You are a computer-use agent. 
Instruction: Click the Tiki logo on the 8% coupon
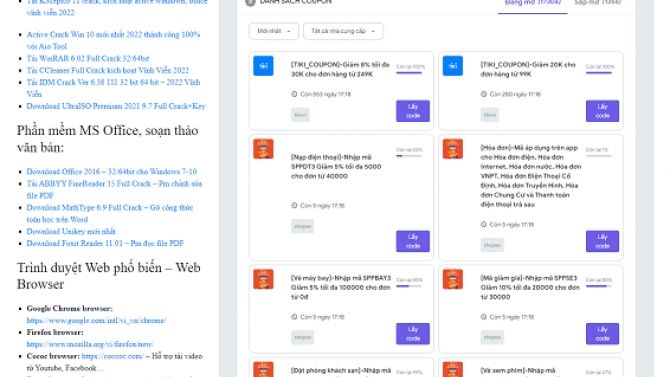click(x=263, y=66)
